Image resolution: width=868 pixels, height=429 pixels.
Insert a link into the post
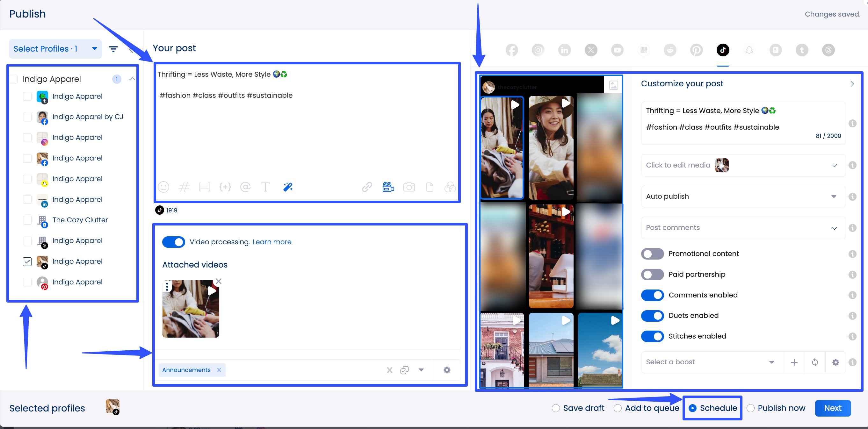coord(367,187)
